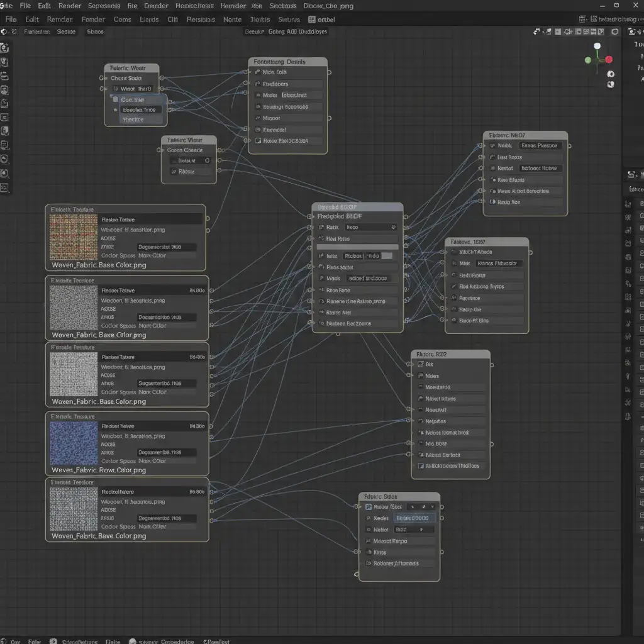Click the red X-axis dot on navigation gizmo
Screen dimensions: 644x644
(608, 60)
